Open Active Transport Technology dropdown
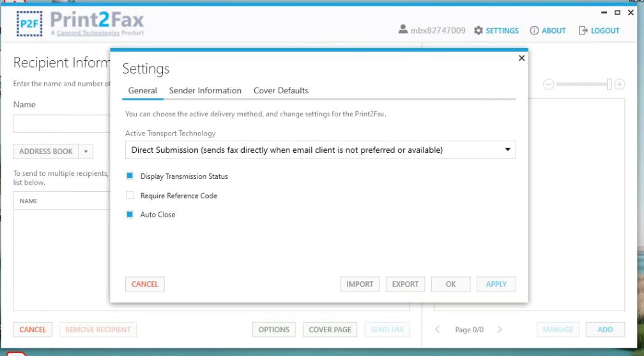The height and width of the screenshot is (356, 644). [x=320, y=150]
